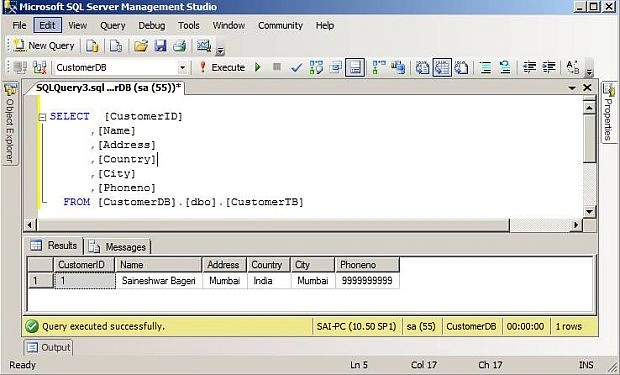Screen dimensions: 620x375
Task: Click the CustomerID column header
Action: pos(84,265)
